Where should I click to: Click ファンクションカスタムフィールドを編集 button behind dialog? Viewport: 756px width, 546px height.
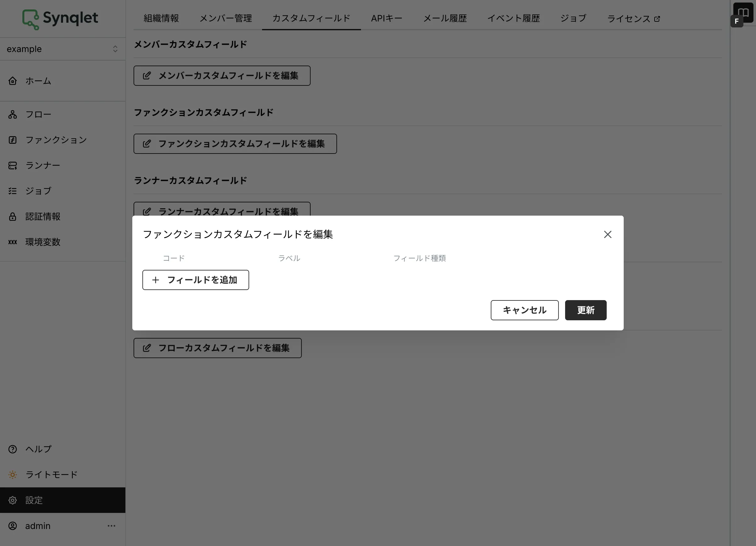235,144
